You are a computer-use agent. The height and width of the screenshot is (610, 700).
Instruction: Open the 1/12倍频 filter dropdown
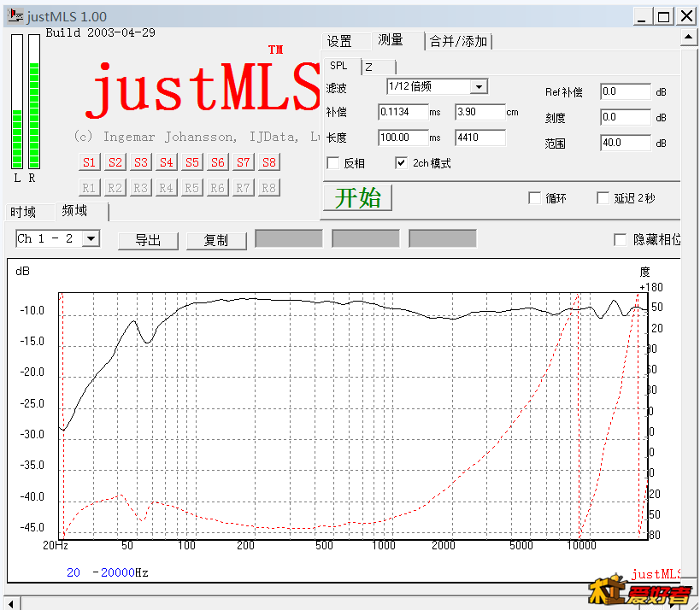(478, 86)
